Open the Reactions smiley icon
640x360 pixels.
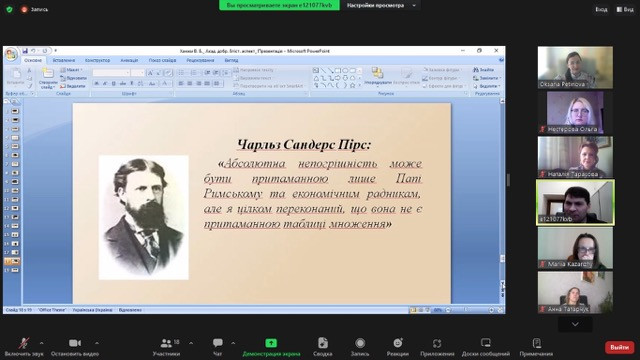point(398,343)
